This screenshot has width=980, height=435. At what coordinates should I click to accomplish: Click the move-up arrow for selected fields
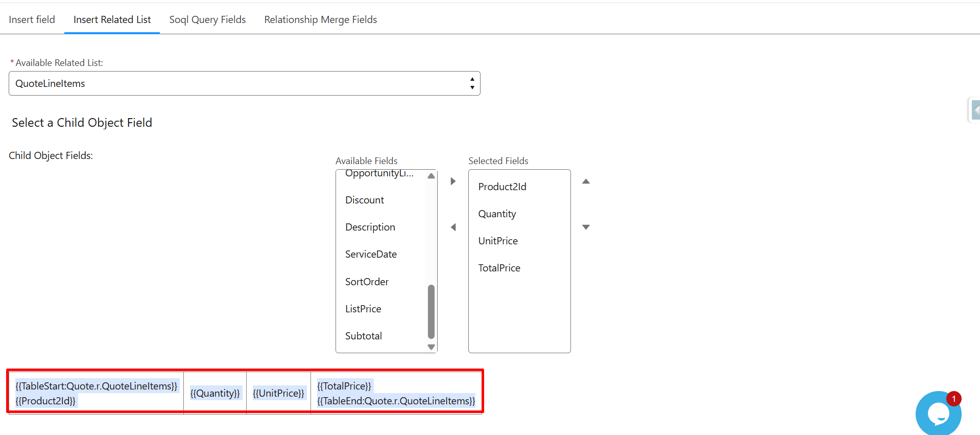(586, 181)
